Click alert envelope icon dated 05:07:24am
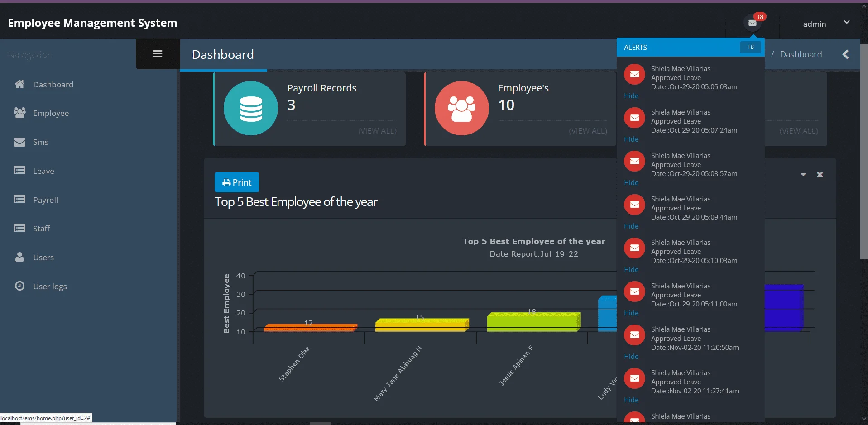Screen dimensions: 868x425 [x=634, y=118]
